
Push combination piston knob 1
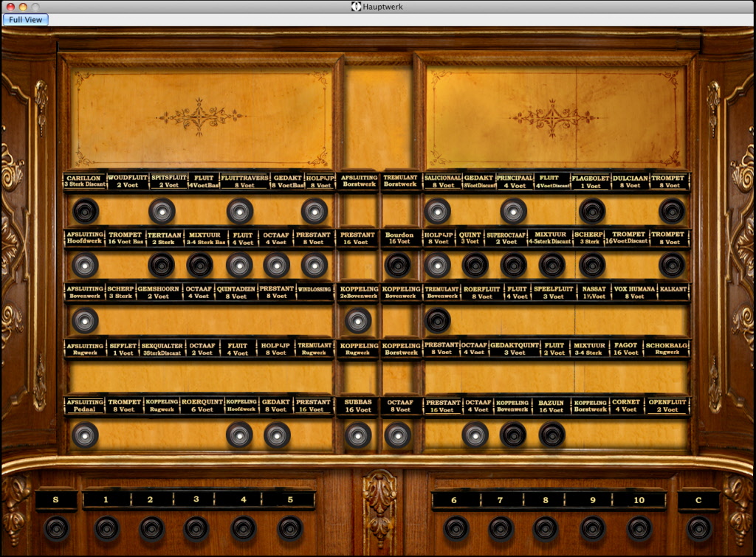tap(107, 528)
